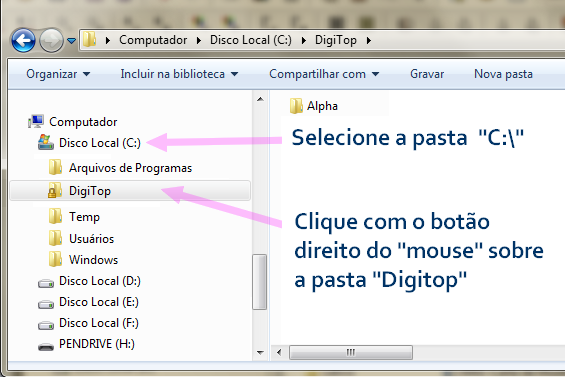Select Disco Local (C:) in the tree

click(100, 143)
